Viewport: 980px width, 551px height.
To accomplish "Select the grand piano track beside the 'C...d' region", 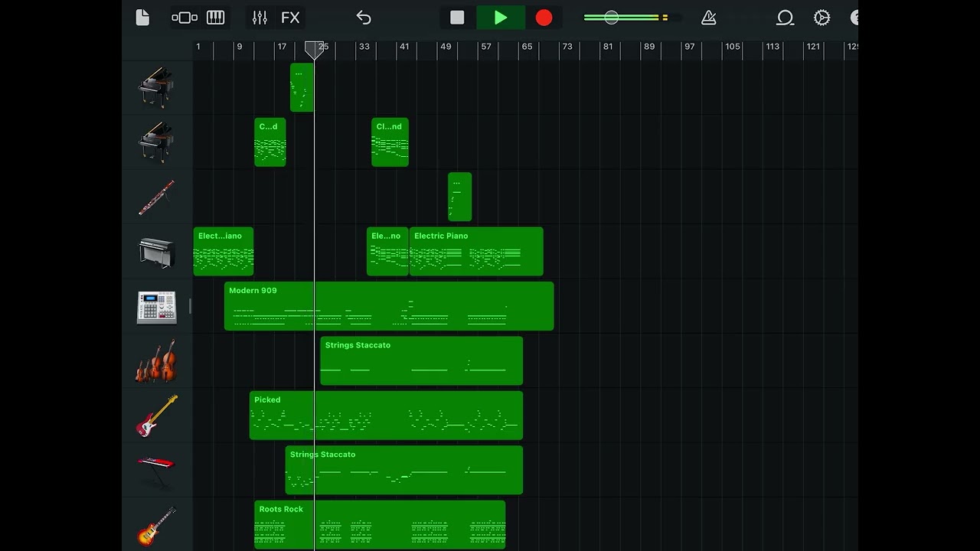I will [156, 142].
